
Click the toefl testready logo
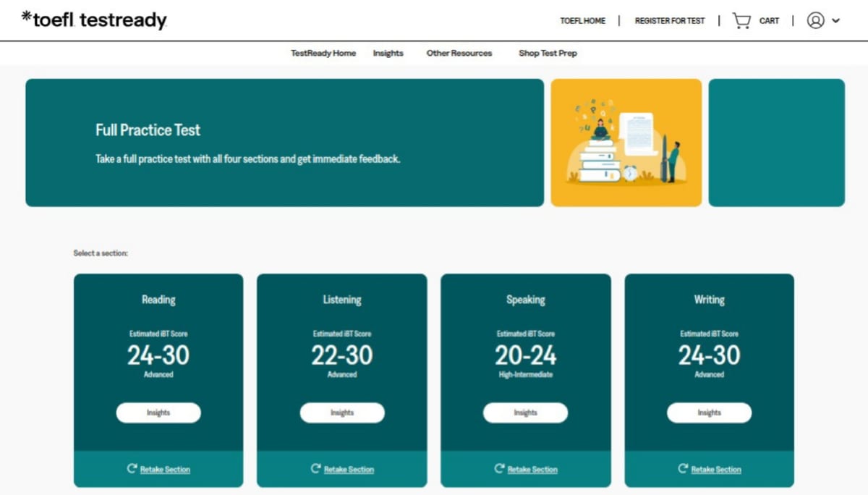(94, 20)
